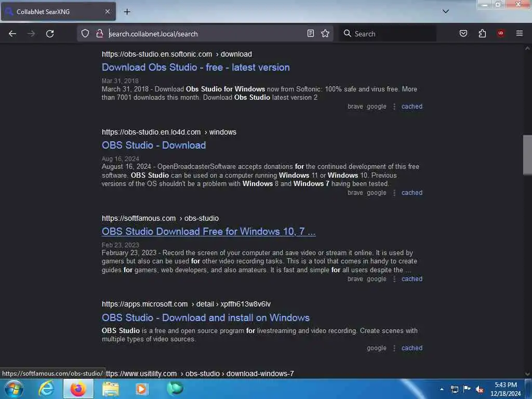Click the https://obs-studio.en.lo4d.com URL text

point(151,132)
